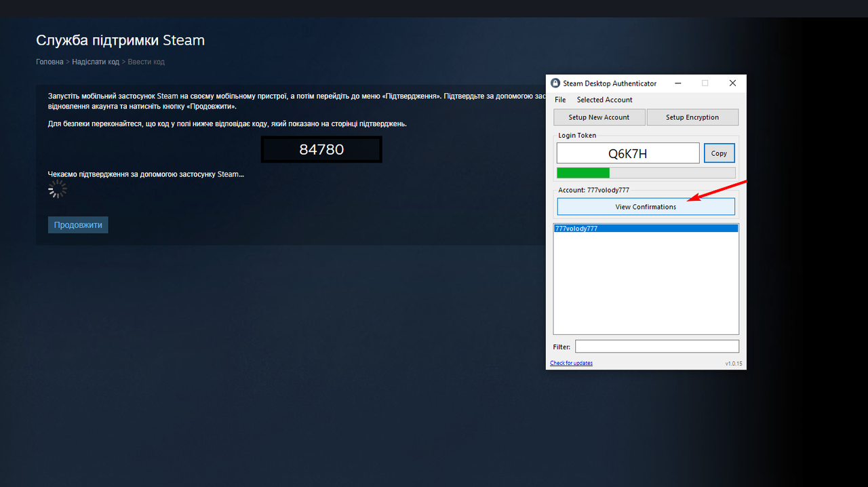Click the confirmation code 84780 box
This screenshot has height=487, width=868.
tap(321, 149)
